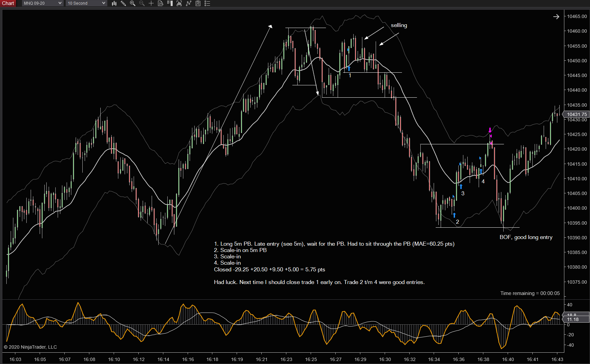Click the zoom in magnifier icon
590x364 pixels.
[x=133, y=3]
